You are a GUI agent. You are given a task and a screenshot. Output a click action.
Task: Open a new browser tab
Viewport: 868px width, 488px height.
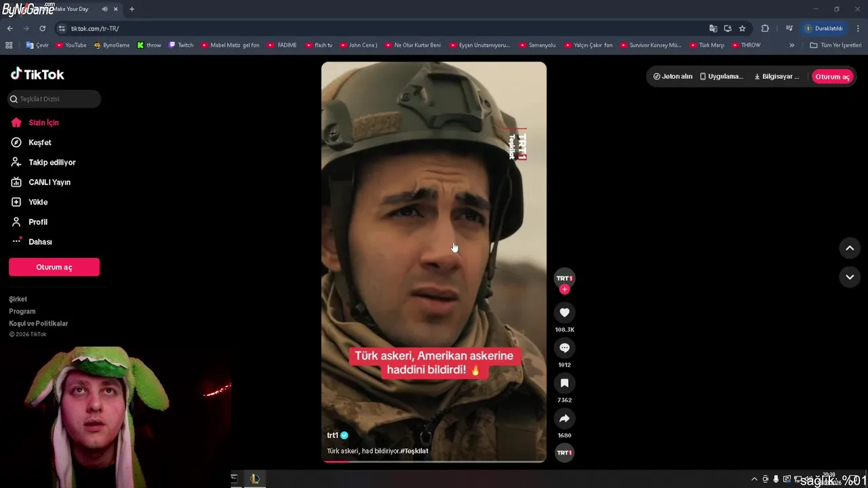[132, 9]
